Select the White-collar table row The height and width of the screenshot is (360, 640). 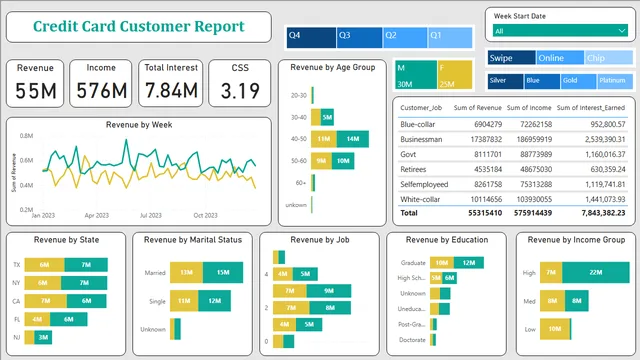(513, 199)
